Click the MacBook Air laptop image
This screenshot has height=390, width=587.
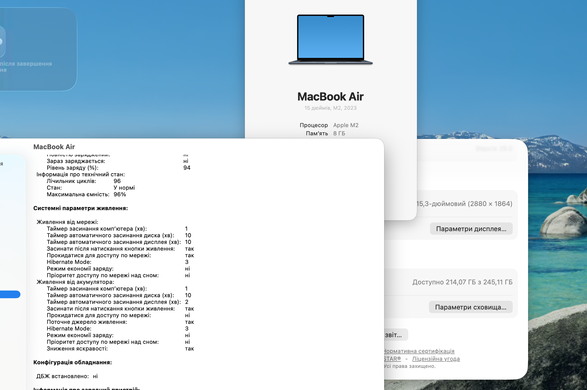(331, 40)
